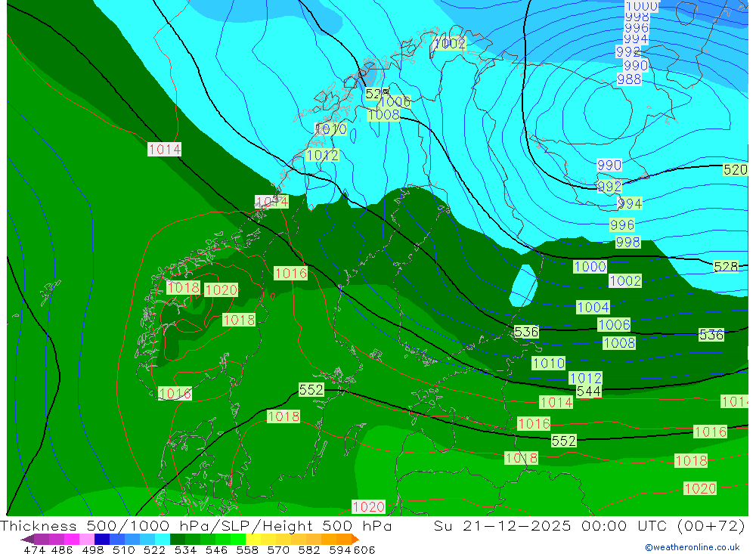Image resolution: width=756 pixels, height=554 pixels.
Task: Select the bright cyan legend swatch
Action: 163,539
